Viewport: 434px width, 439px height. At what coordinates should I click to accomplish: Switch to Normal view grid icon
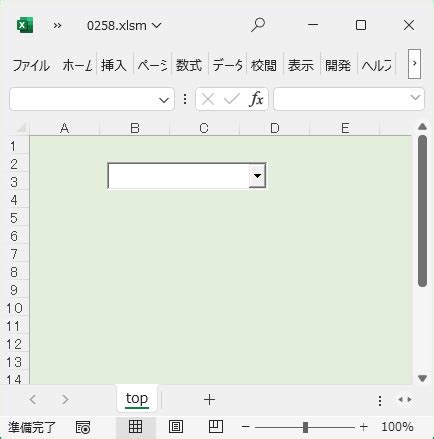[136, 427]
